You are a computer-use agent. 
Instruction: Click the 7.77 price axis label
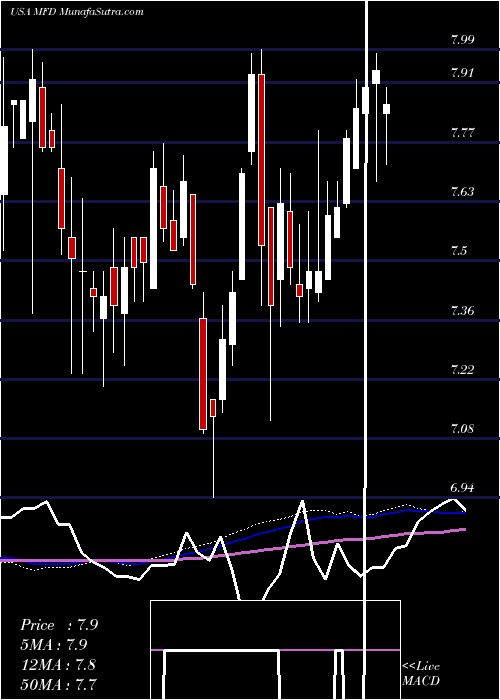(x=462, y=133)
